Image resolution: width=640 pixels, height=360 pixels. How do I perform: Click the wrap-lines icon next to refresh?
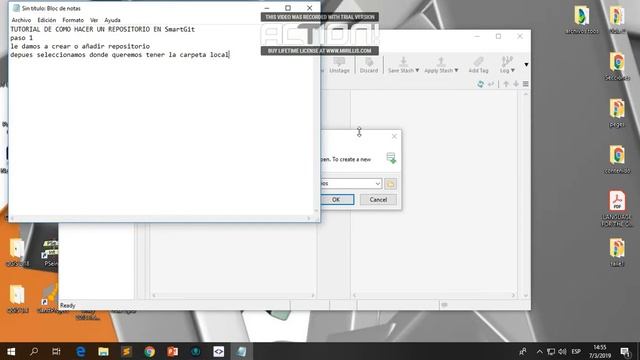[491, 84]
